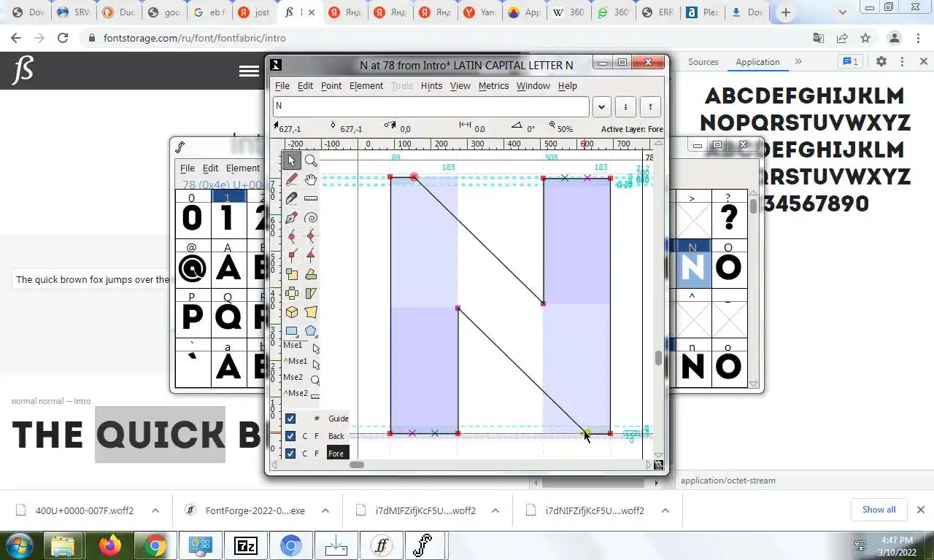
Task: Toggle Guide layer visibility checkbox
Action: pos(290,419)
